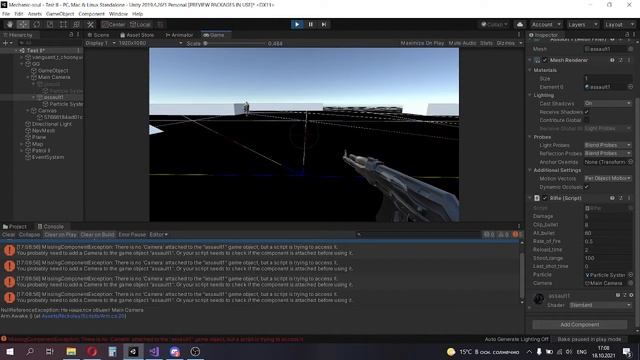Open the Layout dropdown
This screenshot has height=360, width=640.
click(x=619, y=24)
